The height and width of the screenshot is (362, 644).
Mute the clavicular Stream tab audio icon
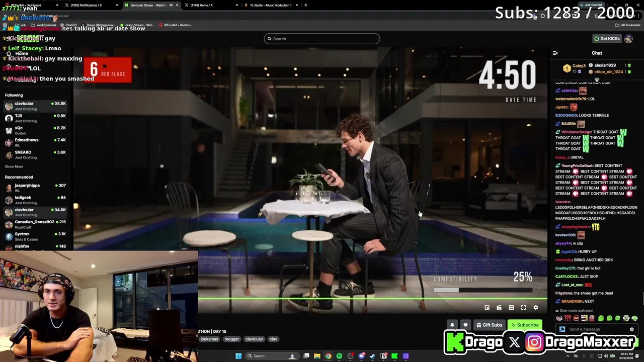point(171,5)
